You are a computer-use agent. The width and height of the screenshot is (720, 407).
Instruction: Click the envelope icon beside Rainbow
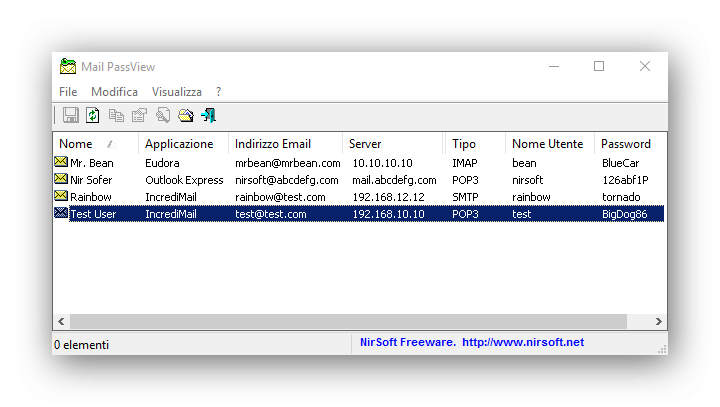tap(61, 196)
